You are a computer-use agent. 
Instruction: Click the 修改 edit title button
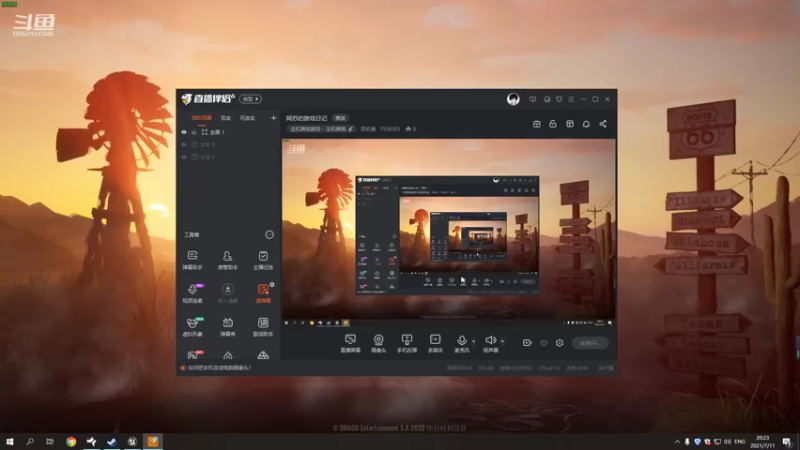click(340, 118)
